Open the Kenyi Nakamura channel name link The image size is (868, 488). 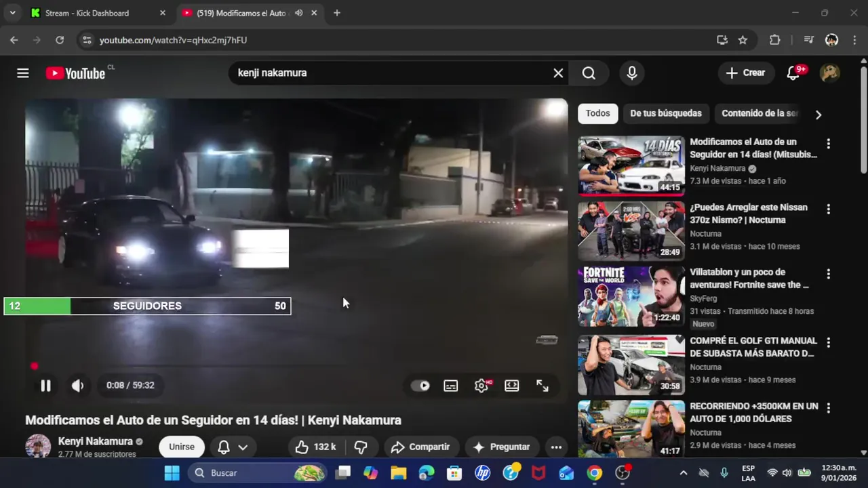(x=96, y=441)
